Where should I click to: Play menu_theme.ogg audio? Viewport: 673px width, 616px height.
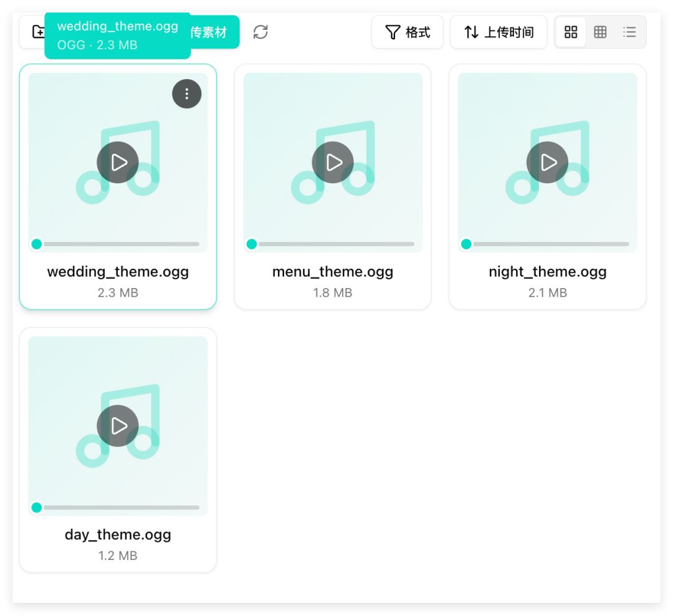[x=333, y=162]
